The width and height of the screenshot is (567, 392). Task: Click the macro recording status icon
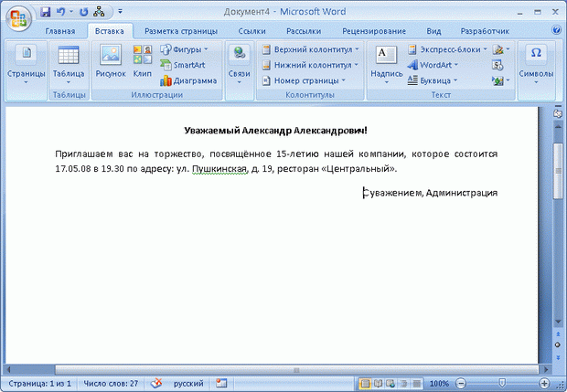click(x=221, y=384)
